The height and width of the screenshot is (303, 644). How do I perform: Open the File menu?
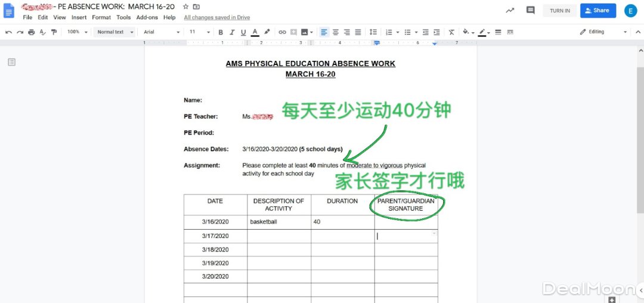pyautogui.click(x=27, y=17)
